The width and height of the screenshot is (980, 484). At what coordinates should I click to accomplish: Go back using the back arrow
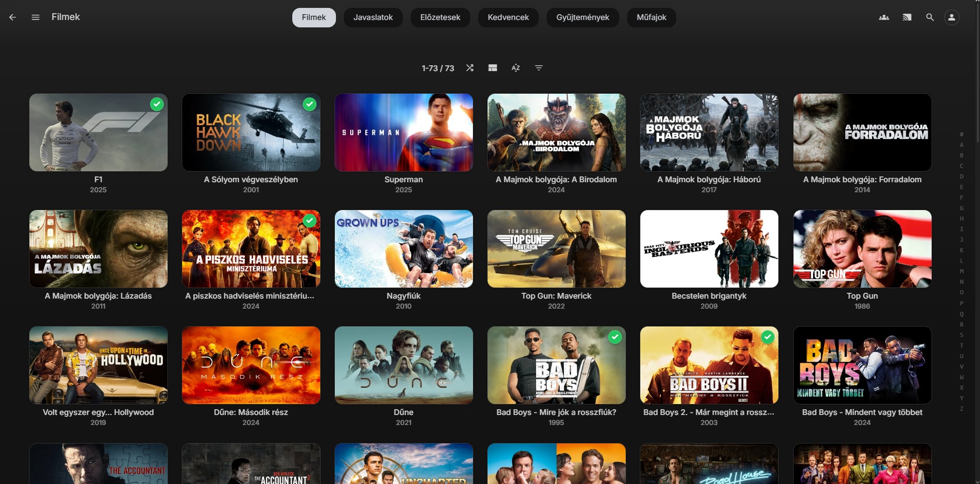13,17
